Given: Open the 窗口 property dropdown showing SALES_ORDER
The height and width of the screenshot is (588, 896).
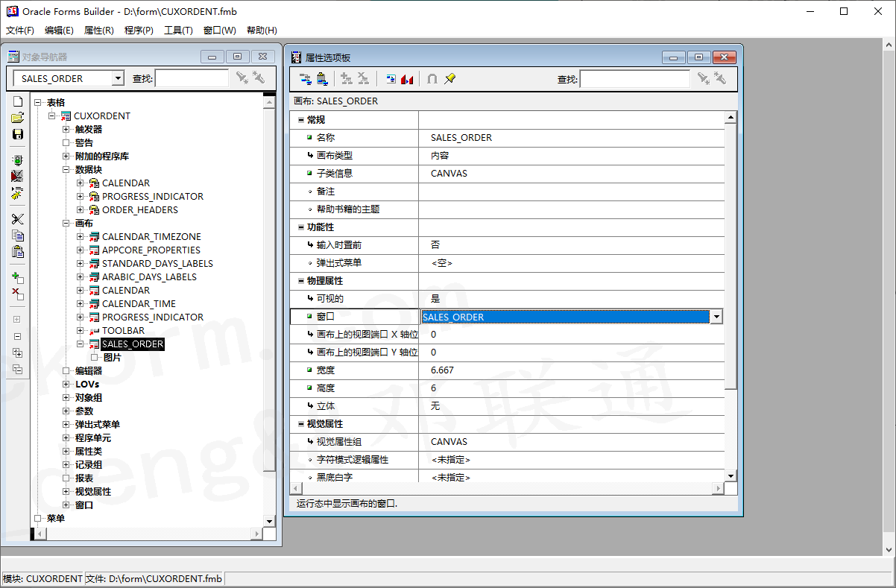Looking at the screenshot, I should pyautogui.click(x=716, y=316).
